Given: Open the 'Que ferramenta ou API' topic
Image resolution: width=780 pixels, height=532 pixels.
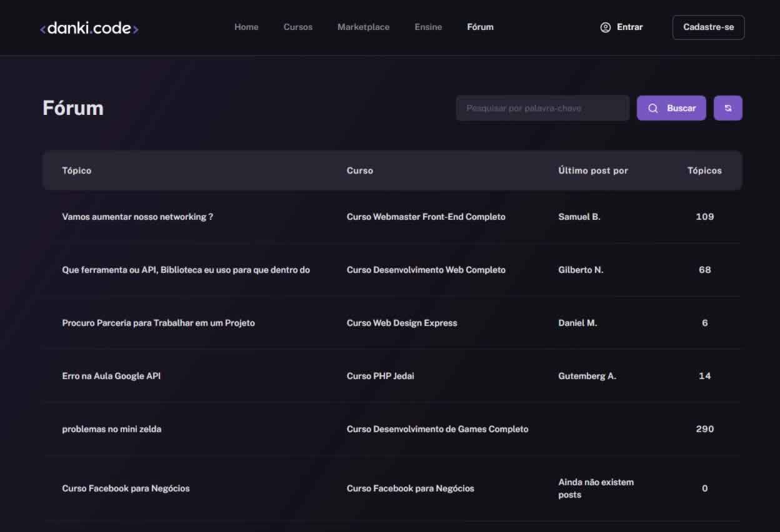Looking at the screenshot, I should (x=186, y=270).
